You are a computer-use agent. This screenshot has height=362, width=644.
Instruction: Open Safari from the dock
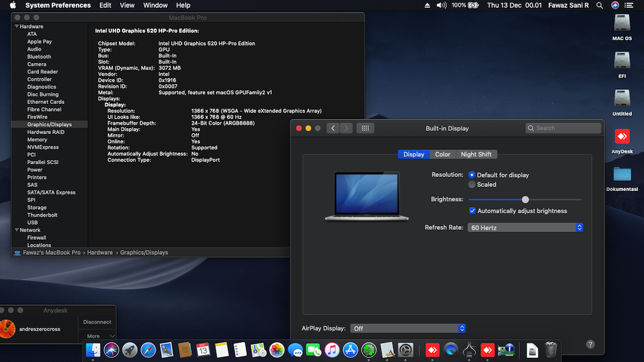click(148, 349)
